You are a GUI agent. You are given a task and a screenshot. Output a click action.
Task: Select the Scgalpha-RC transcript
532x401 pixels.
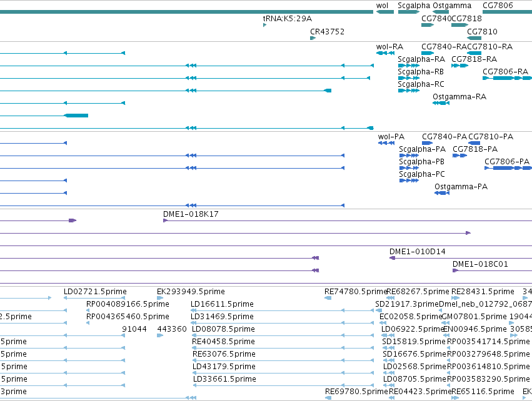click(x=409, y=91)
